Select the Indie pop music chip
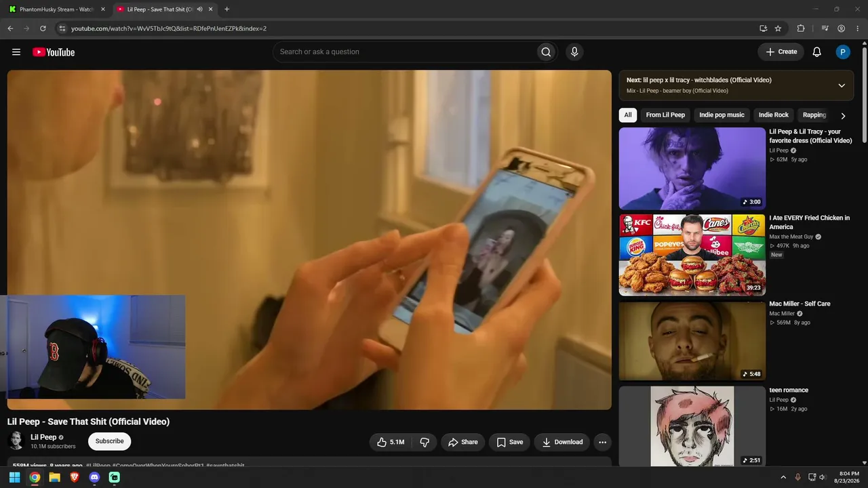 [x=722, y=115]
